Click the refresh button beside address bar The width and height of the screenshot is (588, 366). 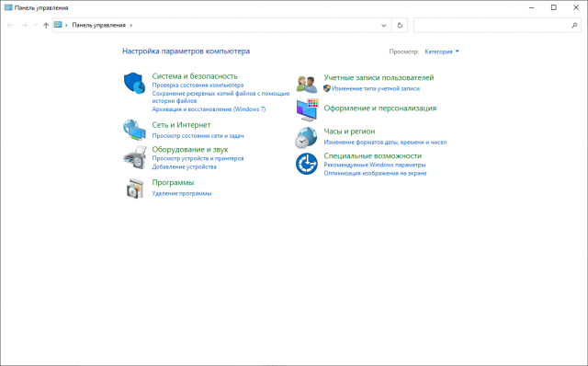[x=400, y=26]
